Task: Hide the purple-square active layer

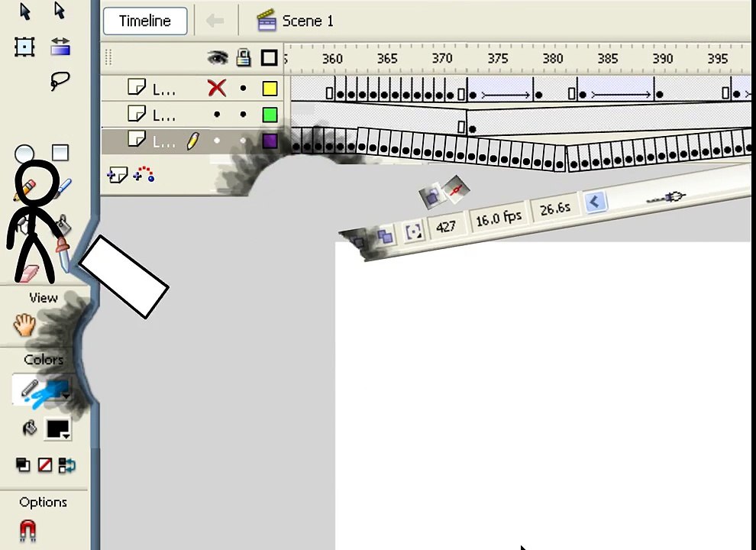Action: coord(217,141)
